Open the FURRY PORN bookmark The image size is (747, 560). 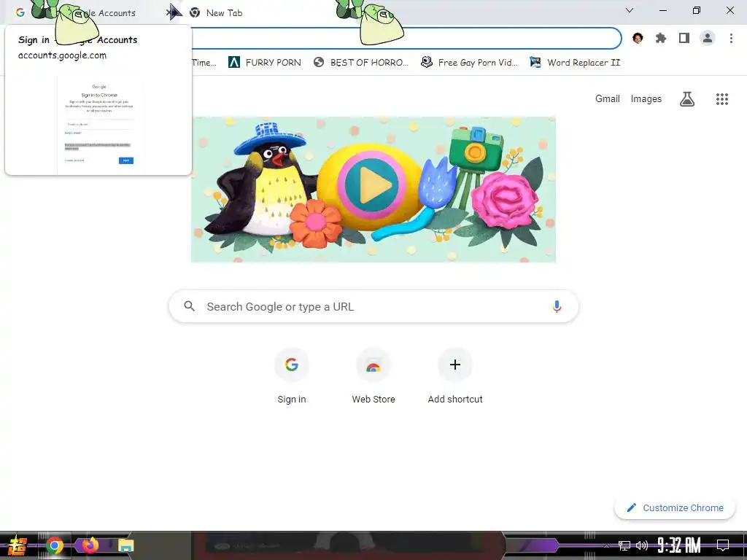point(264,63)
